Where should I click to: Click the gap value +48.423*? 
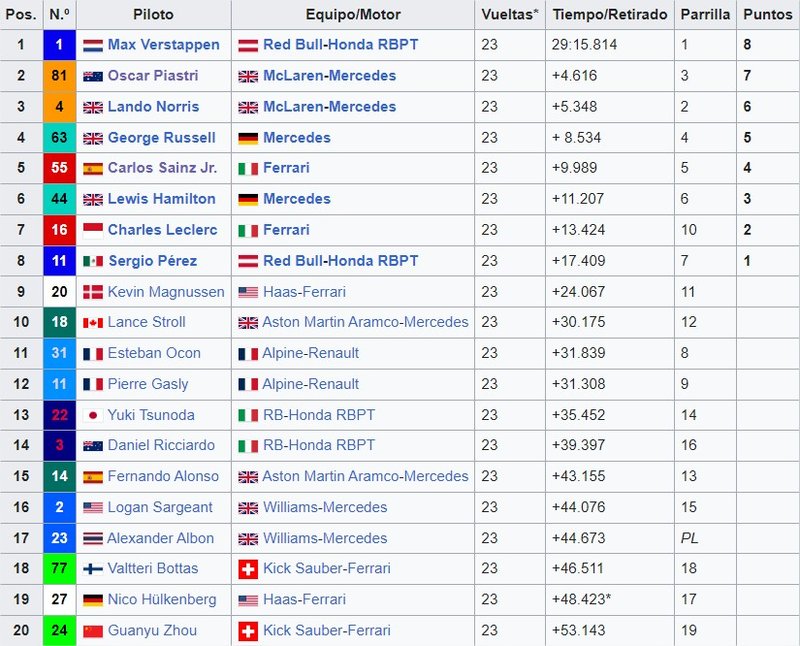[x=581, y=599]
